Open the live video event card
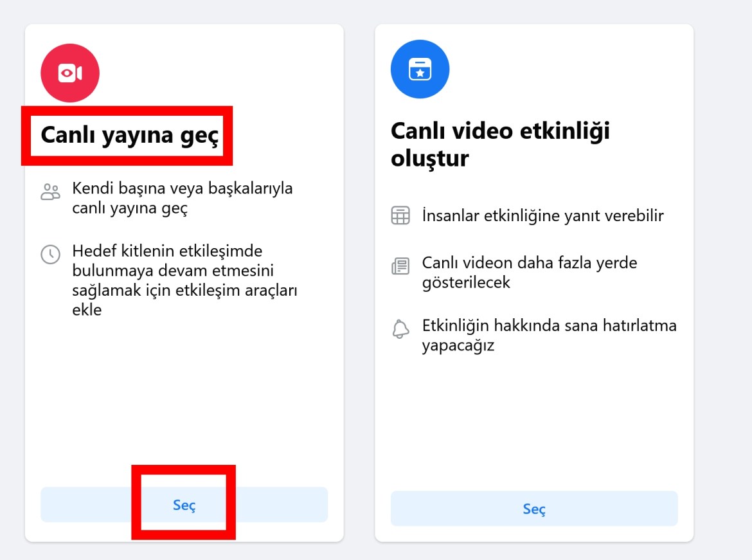The image size is (752, 560). (535, 283)
